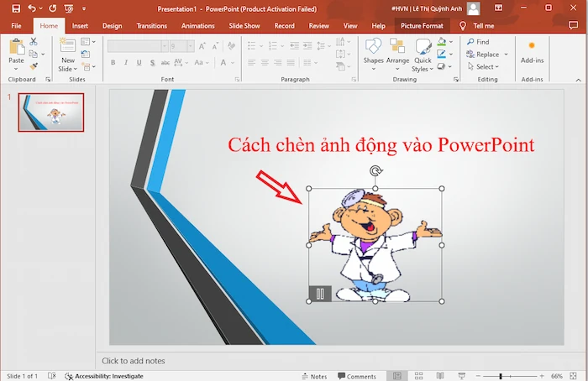Click the Shape Fill paint bucket
The height and width of the screenshot is (381, 588).
tap(442, 42)
